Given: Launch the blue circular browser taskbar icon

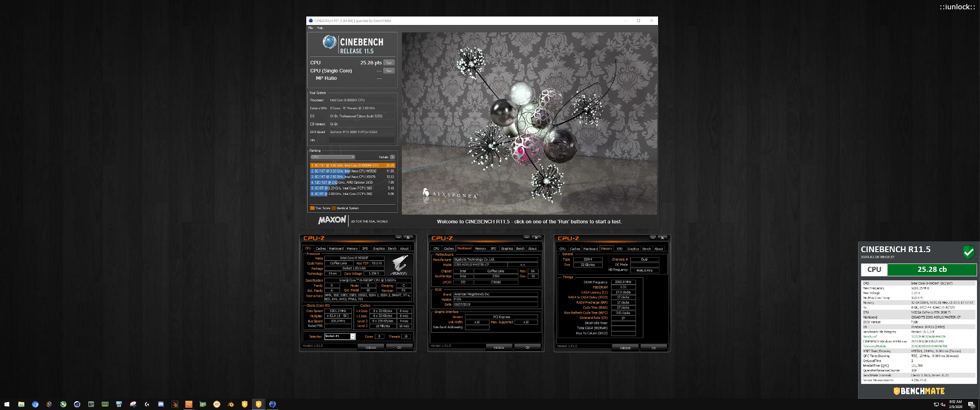Looking at the screenshot, I should [35, 404].
